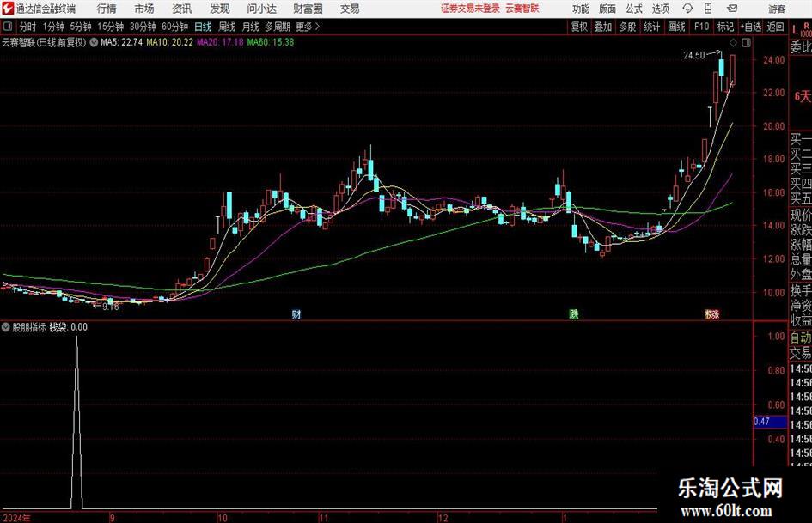Open the customer service headset icon
812x523 pixels.
687,9
